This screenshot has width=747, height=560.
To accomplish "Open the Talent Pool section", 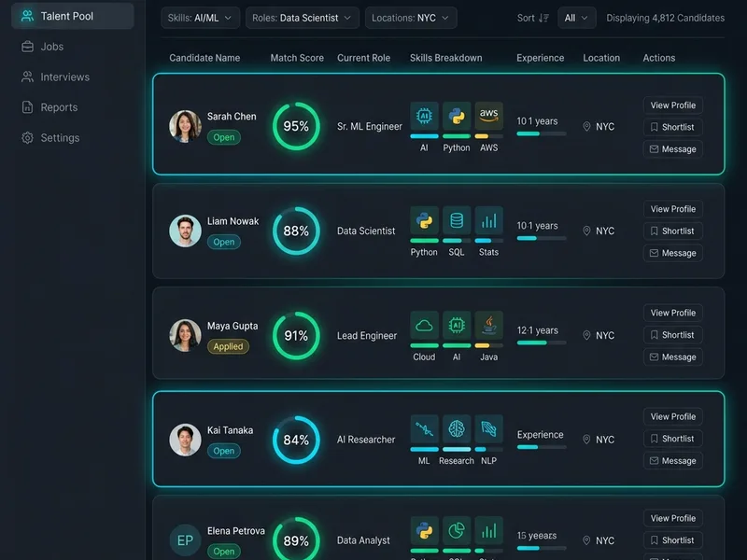I will 73,16.
